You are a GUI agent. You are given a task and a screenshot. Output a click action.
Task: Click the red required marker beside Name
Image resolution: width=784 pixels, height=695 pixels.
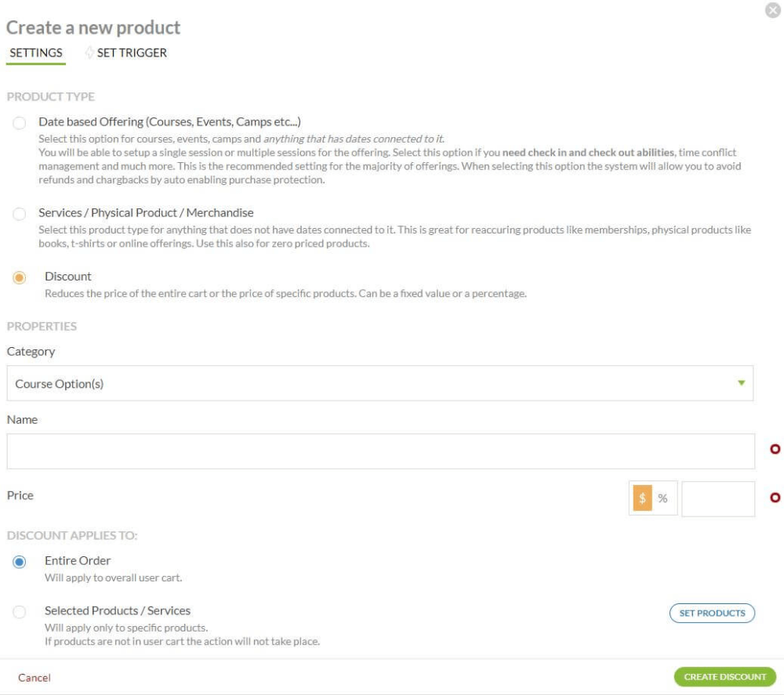click(775, 450)
